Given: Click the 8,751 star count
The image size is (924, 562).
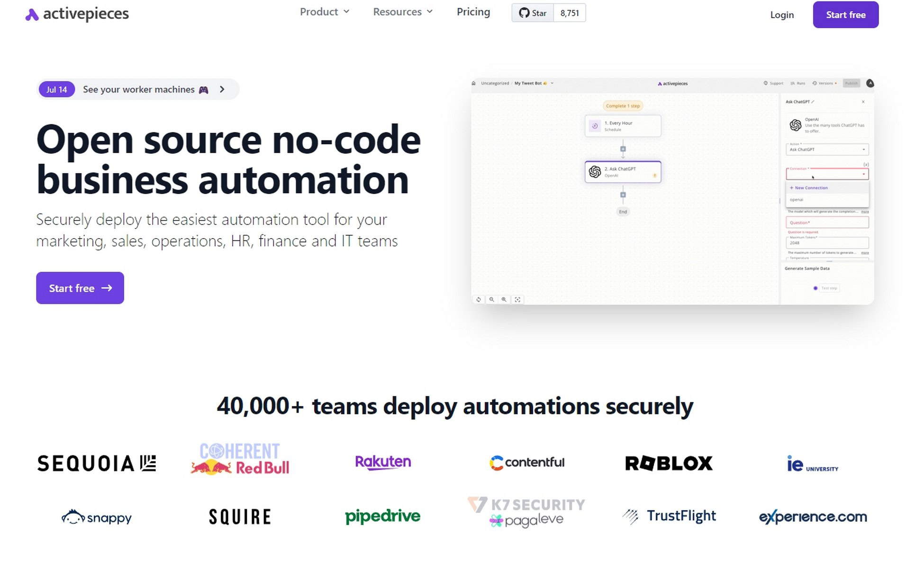Looking at the screenshot, I should 570,13.
